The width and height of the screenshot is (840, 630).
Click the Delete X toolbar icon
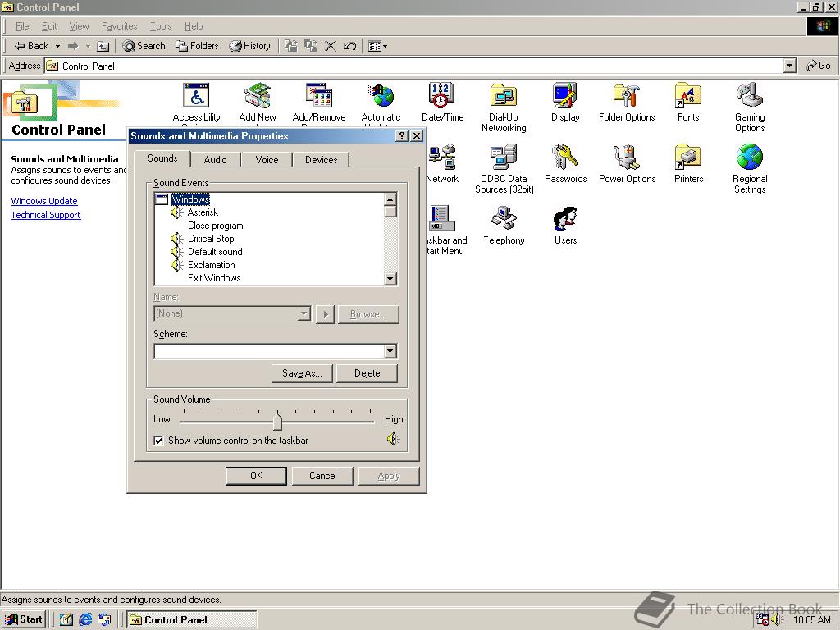330,46
